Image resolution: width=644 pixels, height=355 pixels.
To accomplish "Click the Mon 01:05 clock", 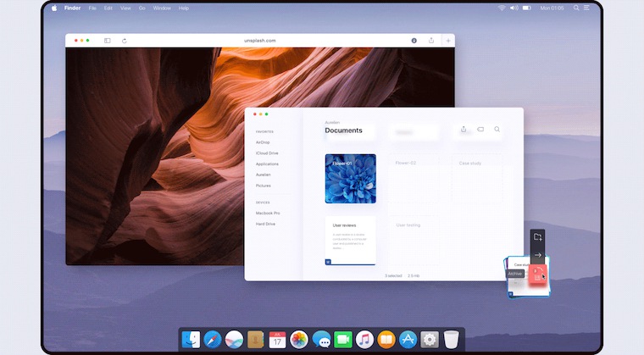I will click(552, 8).
